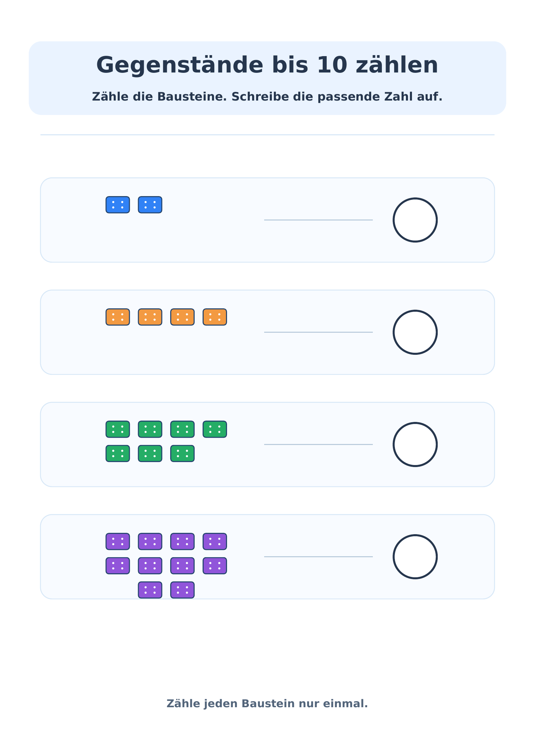Viewport: 535px width, 756px height.
Task: Click the title 'Gegenstände bis 10 zählen'
Action: tap(267, 65)
